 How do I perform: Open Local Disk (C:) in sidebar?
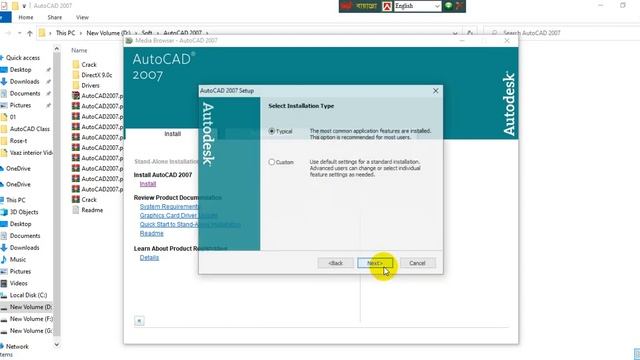click(x=28, y=295)
